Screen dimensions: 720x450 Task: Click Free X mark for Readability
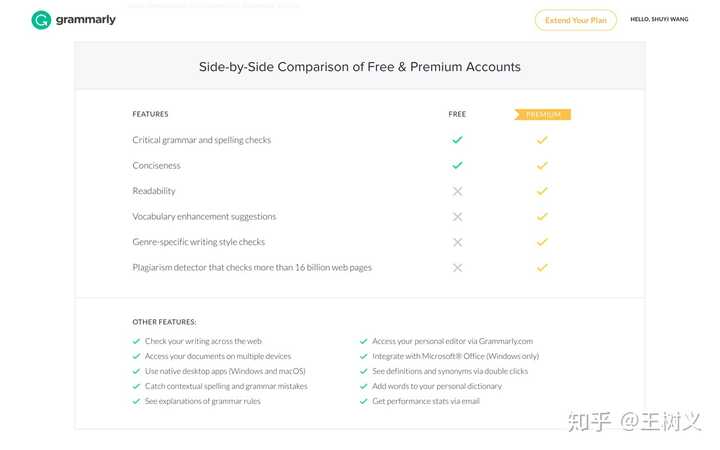click(x=457, y=191)
